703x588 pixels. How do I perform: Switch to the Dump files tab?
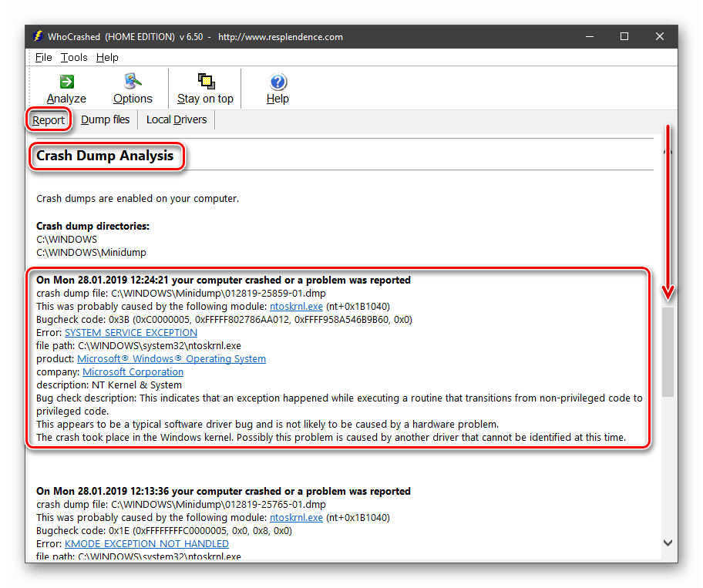coord(106,119)
